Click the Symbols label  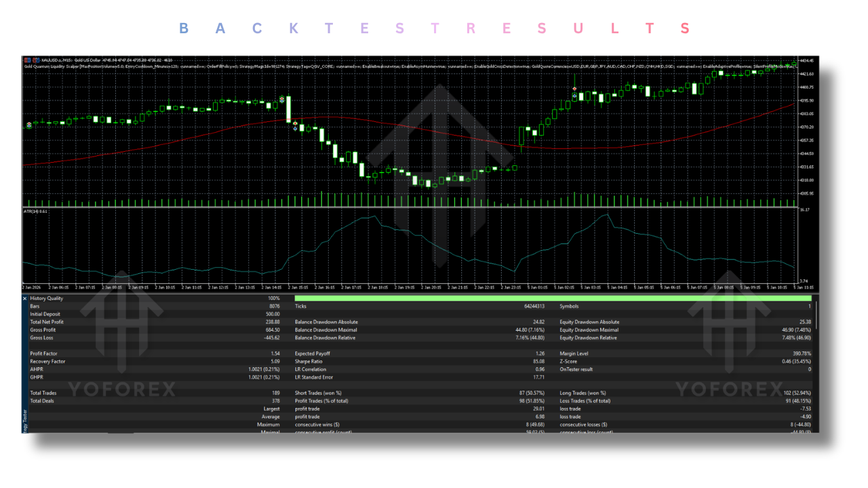pos(569,306)
